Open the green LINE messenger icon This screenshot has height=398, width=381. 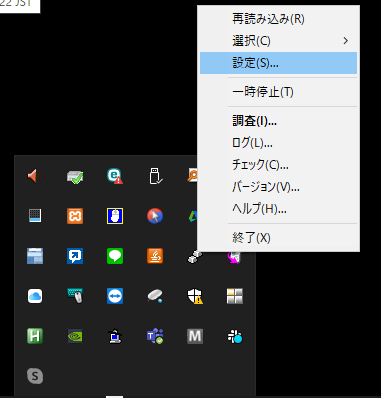115,256
